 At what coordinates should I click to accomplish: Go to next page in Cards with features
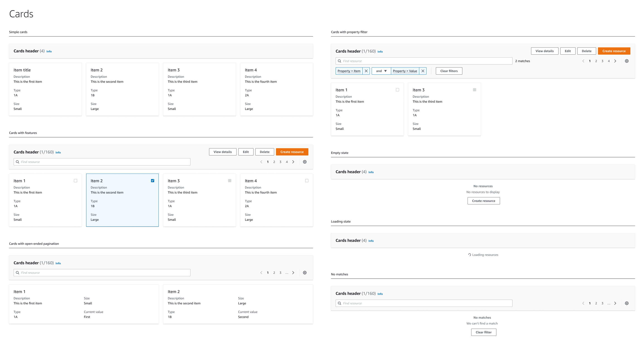[293, 162]
